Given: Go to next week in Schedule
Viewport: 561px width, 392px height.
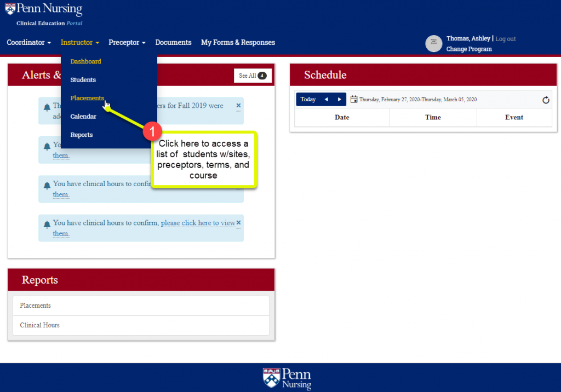Looking at the screenshot, I should click(x=339, y=100).
